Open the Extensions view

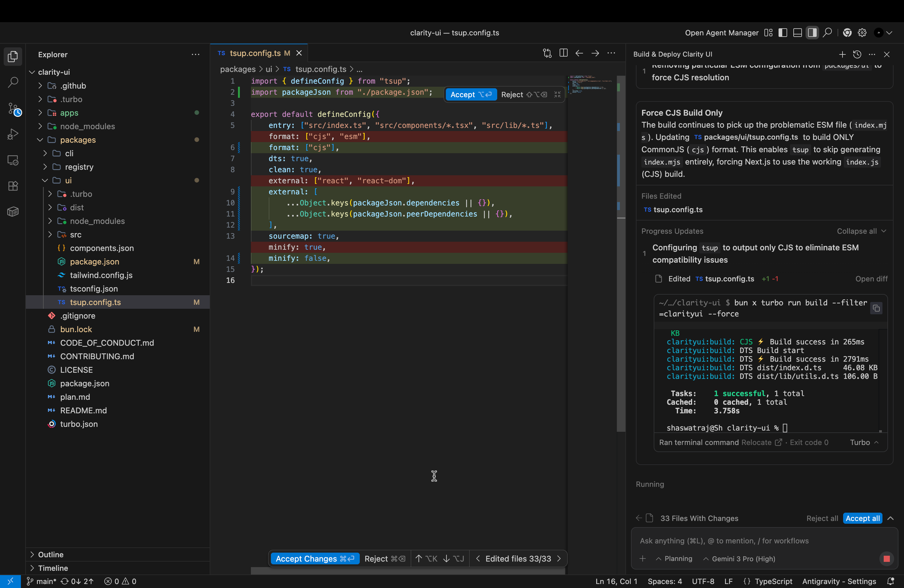pos(13,186)
